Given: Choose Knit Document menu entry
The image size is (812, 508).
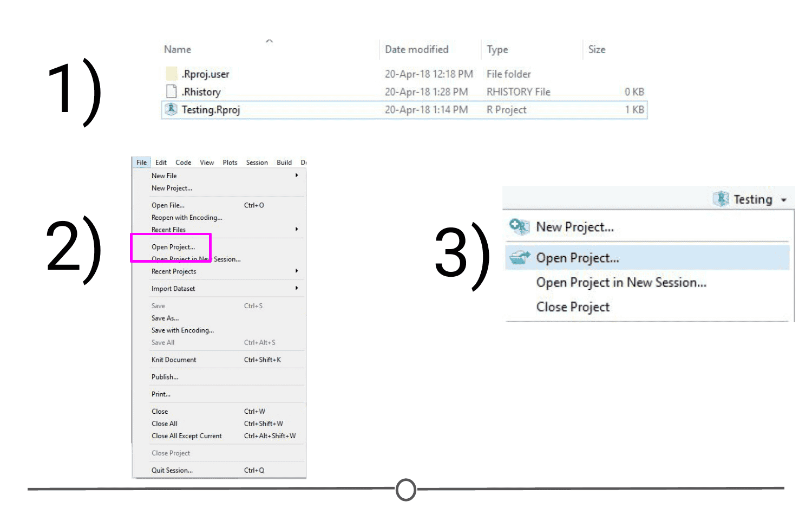Looking at the screenshot, I should click(x=174, y=360).
